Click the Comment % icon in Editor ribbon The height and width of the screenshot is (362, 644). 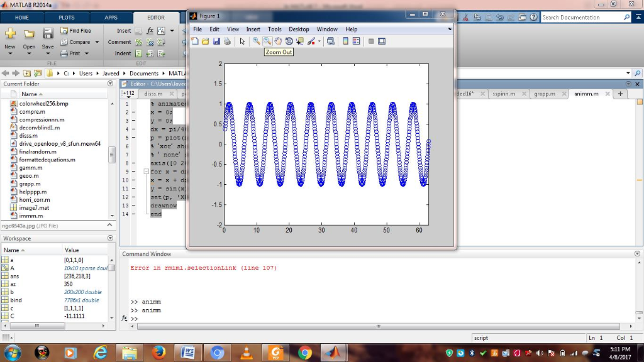pos(138,42)
